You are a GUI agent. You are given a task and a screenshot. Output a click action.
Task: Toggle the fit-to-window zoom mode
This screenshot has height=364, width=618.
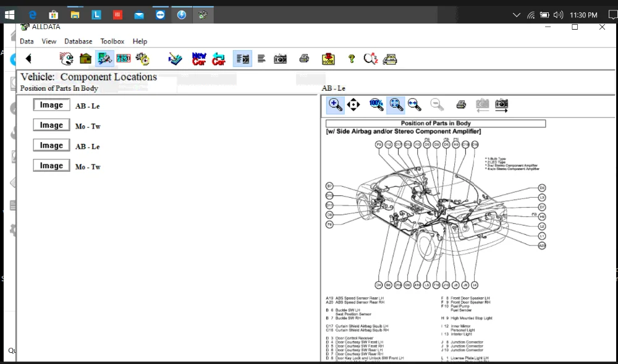click(x=396, y=104)
